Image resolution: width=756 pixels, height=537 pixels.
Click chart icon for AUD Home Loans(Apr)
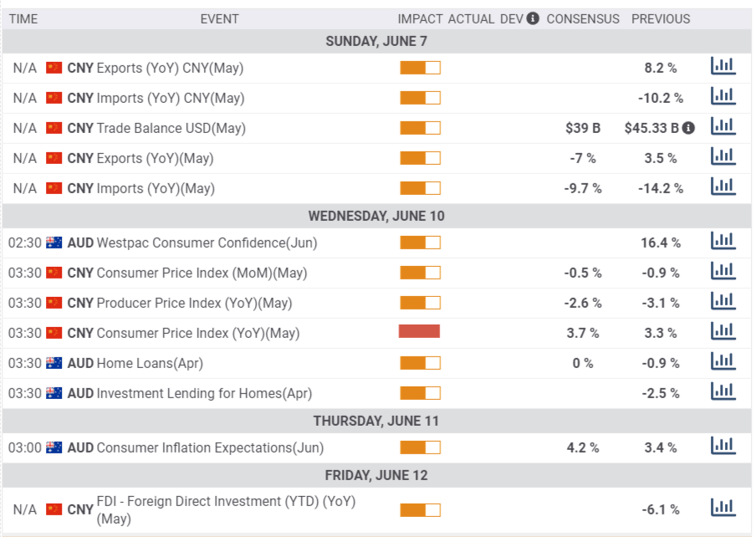[723, 362]
